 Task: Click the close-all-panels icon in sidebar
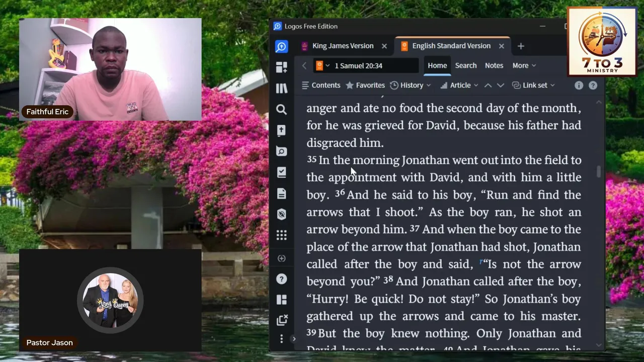[282, 320]
